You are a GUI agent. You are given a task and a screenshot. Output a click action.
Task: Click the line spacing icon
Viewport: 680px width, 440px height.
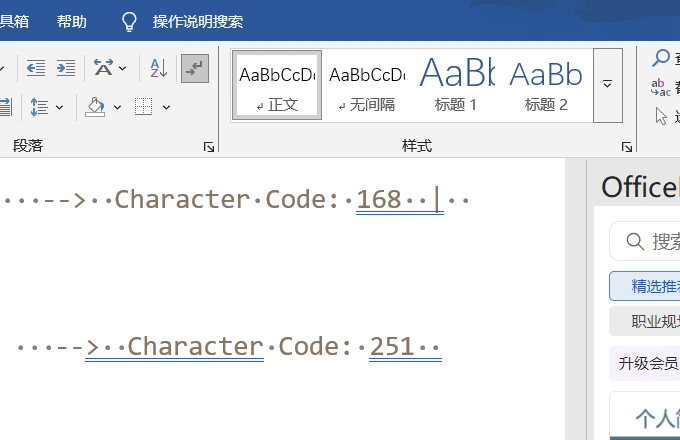(39, 107)
